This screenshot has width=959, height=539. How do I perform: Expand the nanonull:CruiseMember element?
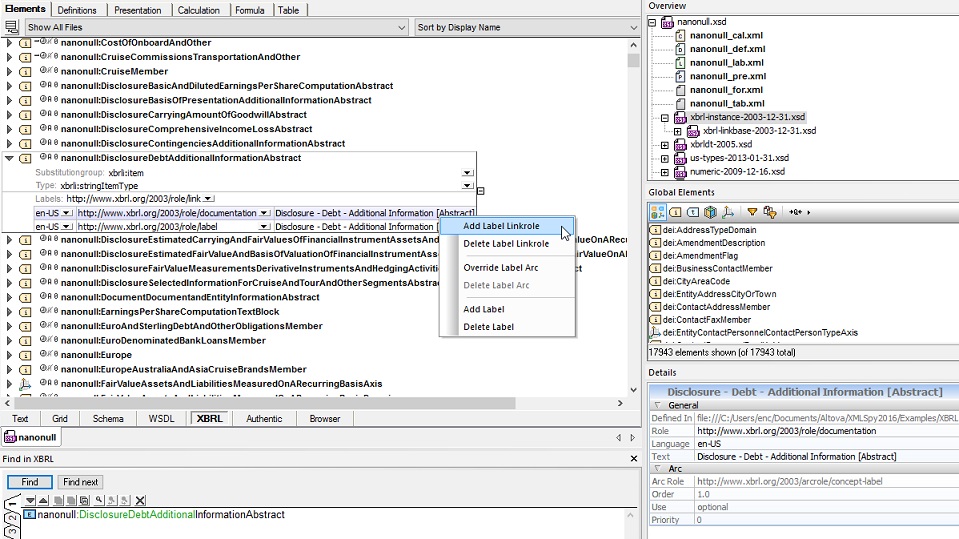point(9,72)
